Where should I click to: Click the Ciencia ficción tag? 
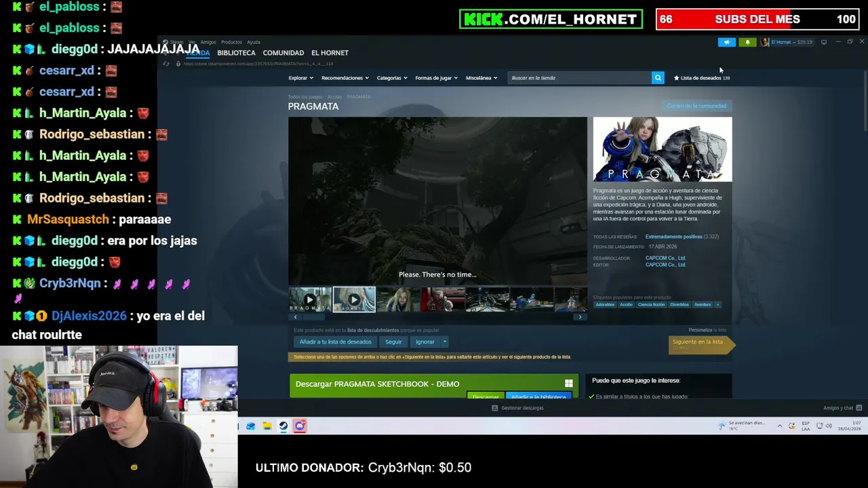point(651,304)
